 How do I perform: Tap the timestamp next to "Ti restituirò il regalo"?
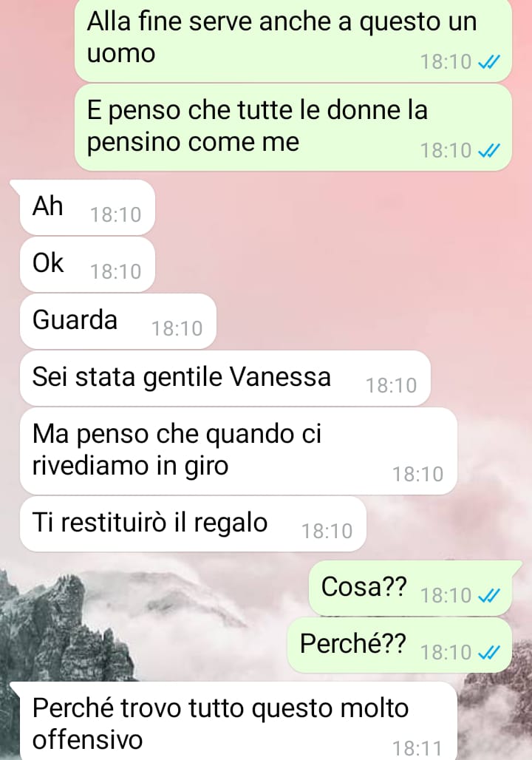coord(327,532)
